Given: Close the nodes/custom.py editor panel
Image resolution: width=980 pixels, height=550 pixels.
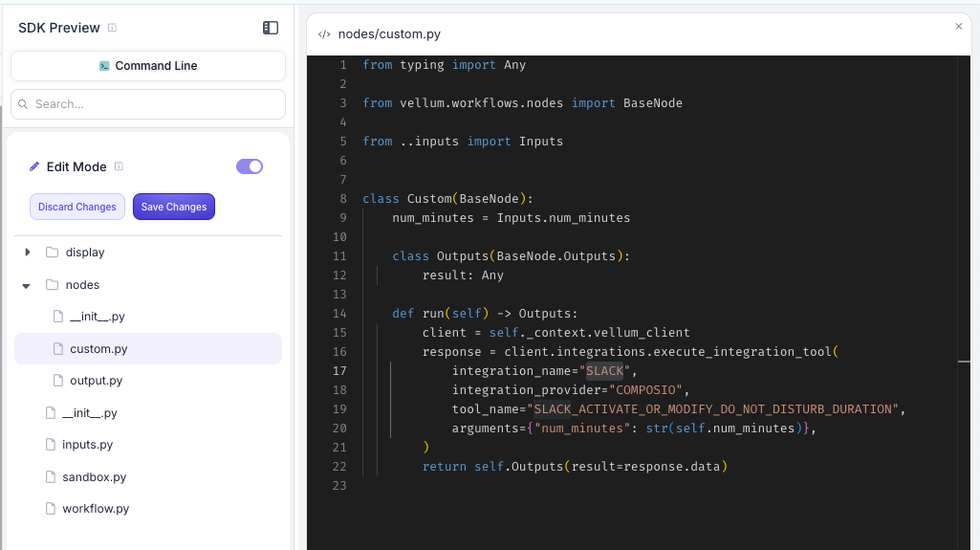Looking at the screenshot, I should 959,27.
